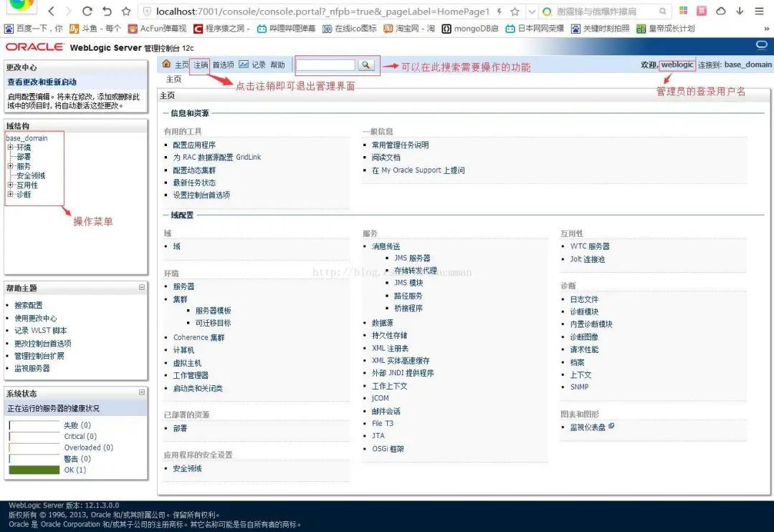Open the 斗鱼 bookmark

(x=95, y=29)
